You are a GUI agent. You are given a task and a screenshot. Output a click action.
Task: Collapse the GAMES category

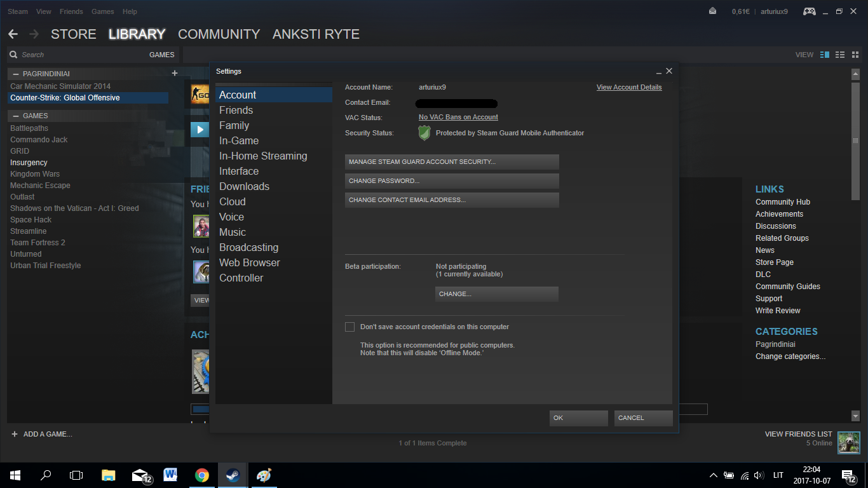[x=16, y=116]
